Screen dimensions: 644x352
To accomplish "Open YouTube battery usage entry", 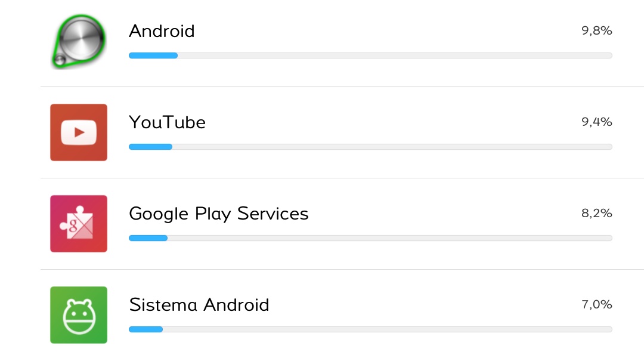I will (342, 132).
